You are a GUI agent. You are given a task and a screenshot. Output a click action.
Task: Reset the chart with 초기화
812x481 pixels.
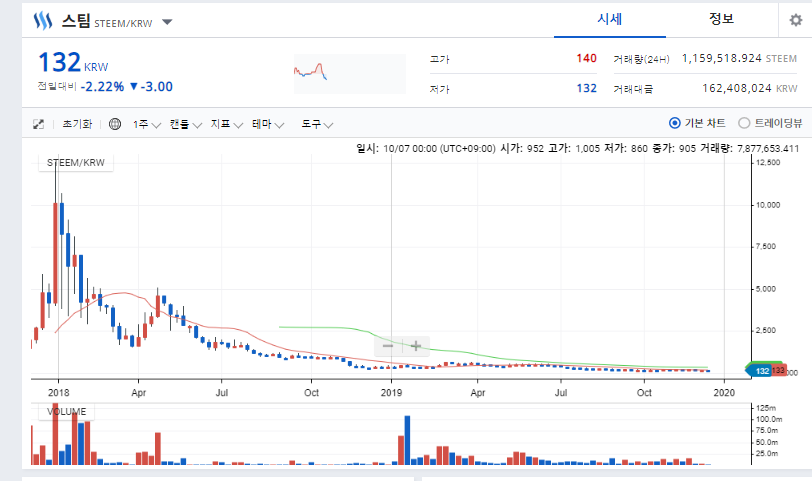(x=77, y=124)
